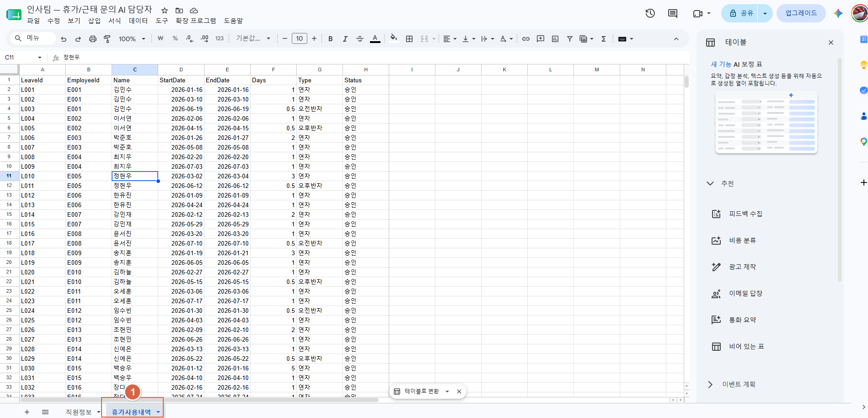Select the 피드백 수집 table template
The image size is (868, 418).
tap(745, 214)
